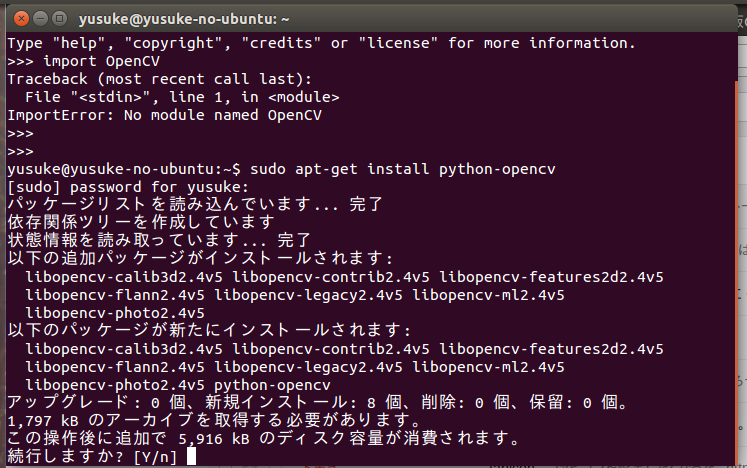Click the '[sudo] password for yusuke' line
Screen dimensions: 747x468
click(x=128, y=187)
